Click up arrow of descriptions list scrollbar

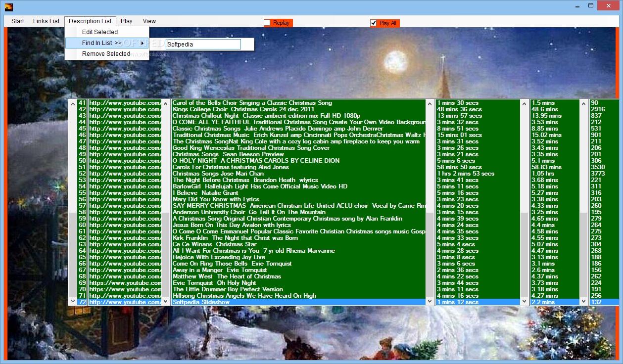[x=430, y=104]
